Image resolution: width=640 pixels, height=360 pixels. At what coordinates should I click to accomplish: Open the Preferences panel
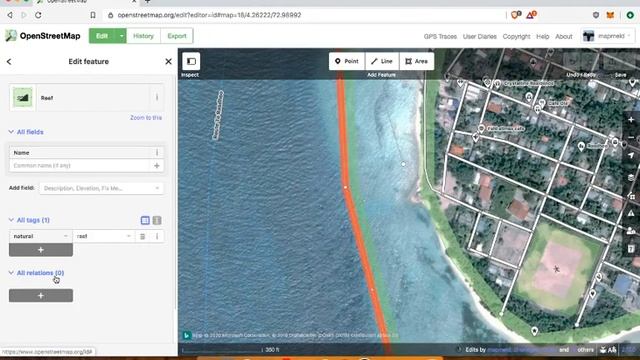point(631,231)
